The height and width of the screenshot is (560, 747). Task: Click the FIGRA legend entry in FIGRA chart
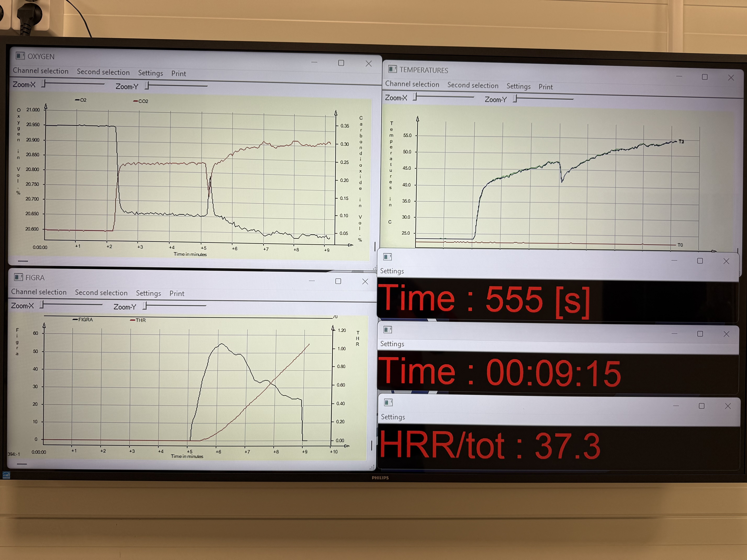point(83,319)
